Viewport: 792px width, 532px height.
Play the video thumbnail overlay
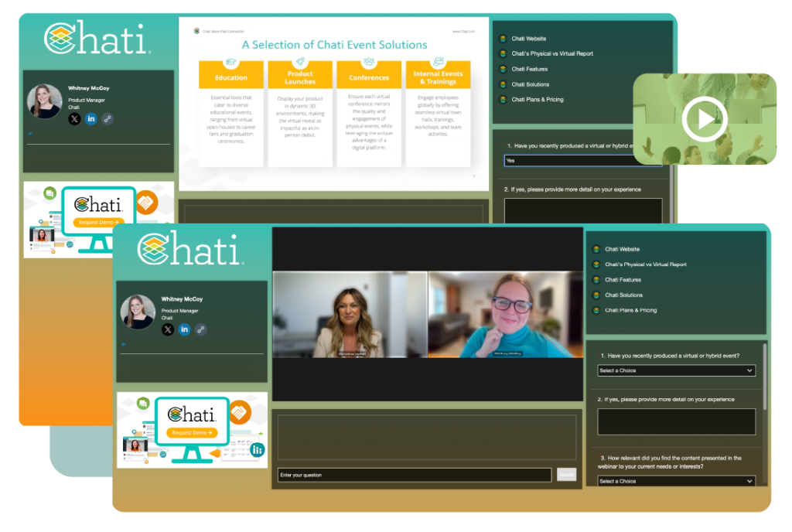coord(705,119)
